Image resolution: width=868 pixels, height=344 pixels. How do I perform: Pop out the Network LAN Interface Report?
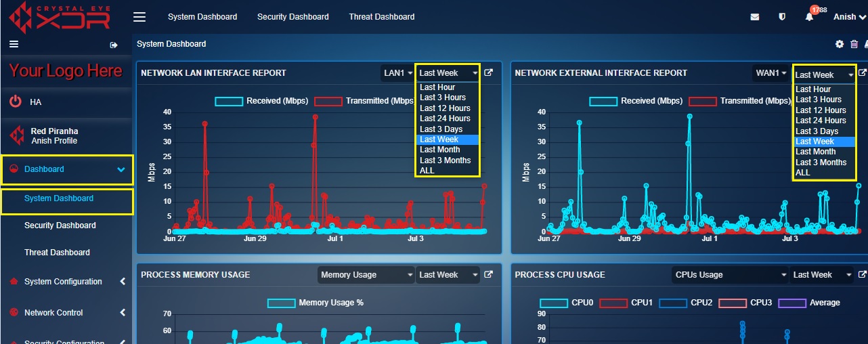(488, 72)
